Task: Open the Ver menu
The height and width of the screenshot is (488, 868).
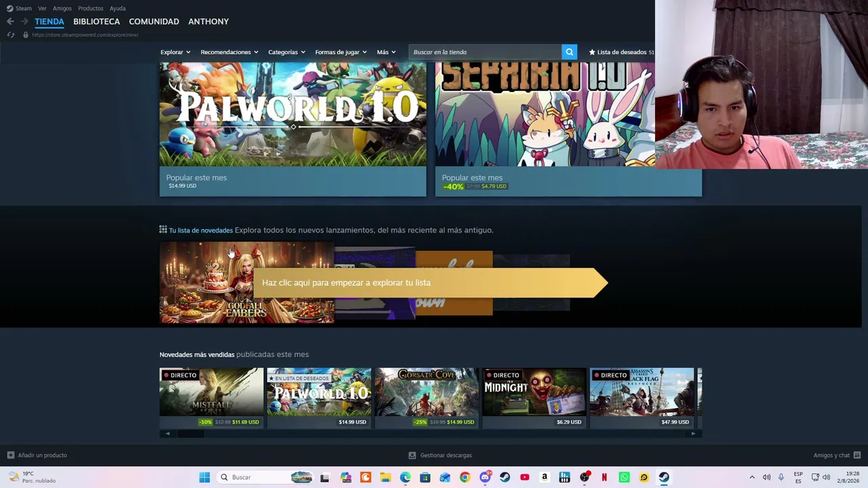Action: (x=42, y=8)
